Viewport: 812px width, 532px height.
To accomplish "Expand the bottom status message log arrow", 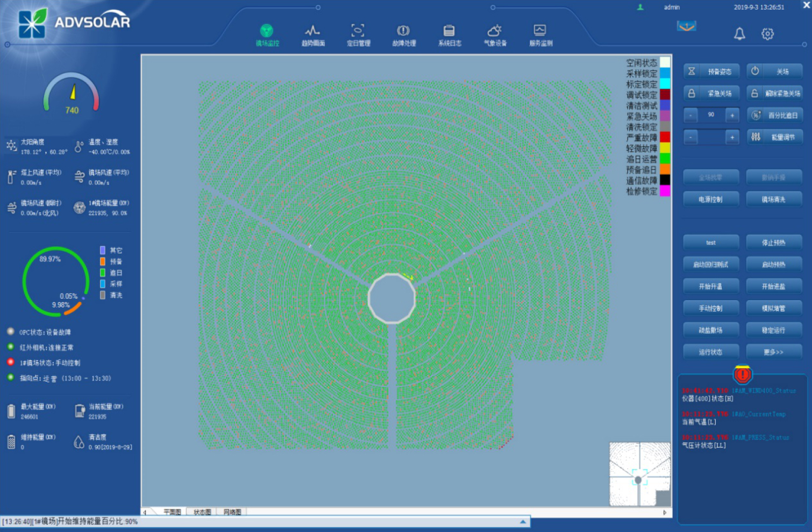I will 523,521.
